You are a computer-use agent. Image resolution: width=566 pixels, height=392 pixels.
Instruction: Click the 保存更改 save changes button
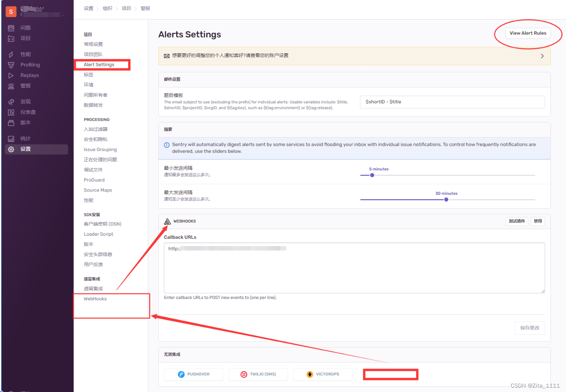point(530,328)
